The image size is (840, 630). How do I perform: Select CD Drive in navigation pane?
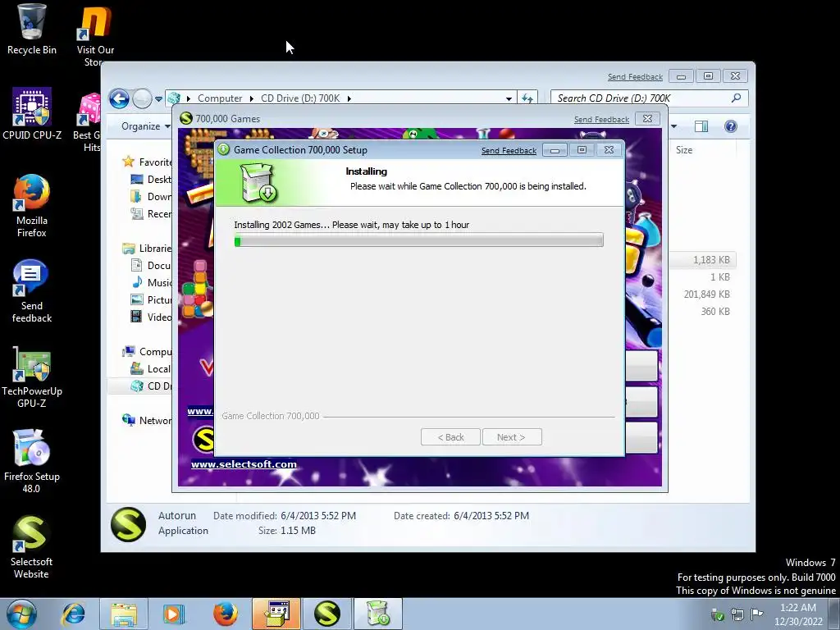click(x=151, y=386)
